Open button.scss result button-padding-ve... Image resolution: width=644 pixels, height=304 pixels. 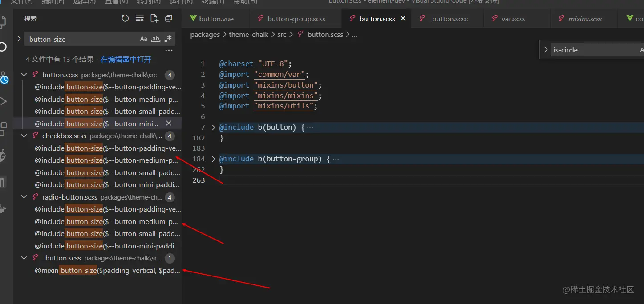pyautogui.click(x=108, y=87)
